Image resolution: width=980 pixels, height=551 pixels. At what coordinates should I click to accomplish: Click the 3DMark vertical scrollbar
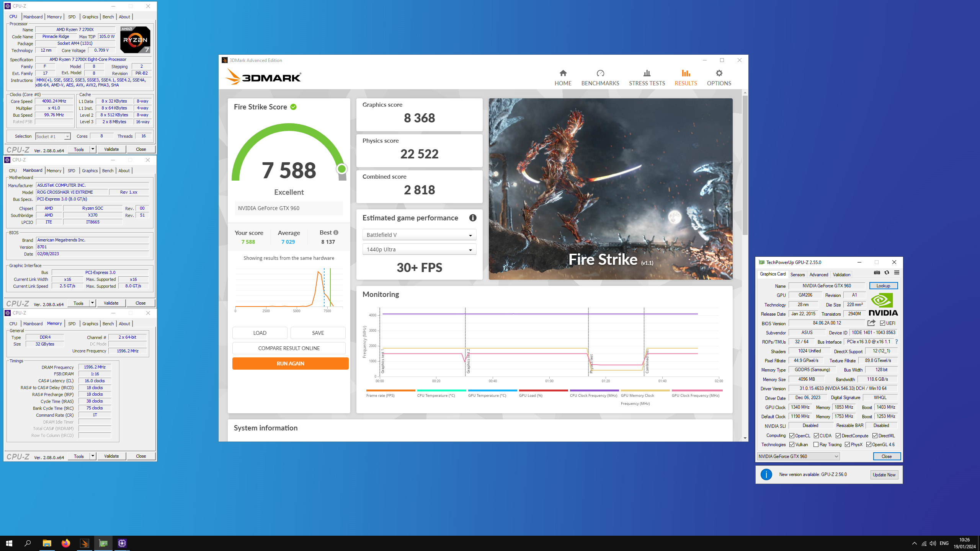tap(745, 165)
